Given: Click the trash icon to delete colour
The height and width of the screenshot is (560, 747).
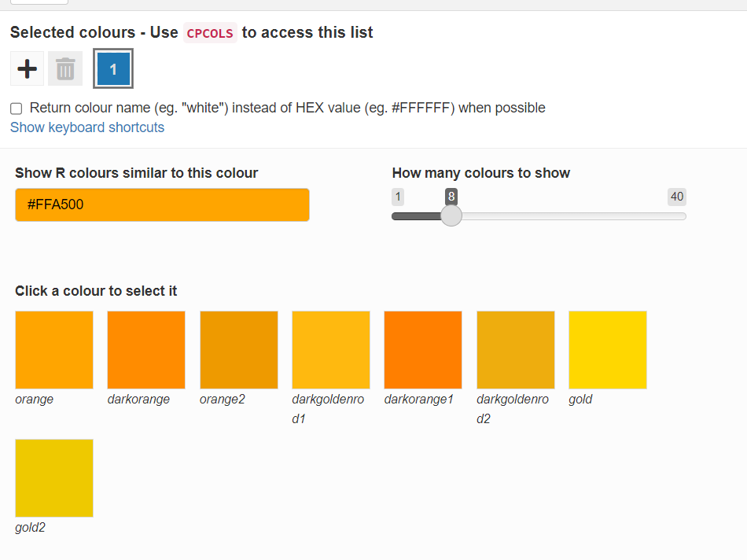Looking at the screenshot, I should [x=65, y=69].
